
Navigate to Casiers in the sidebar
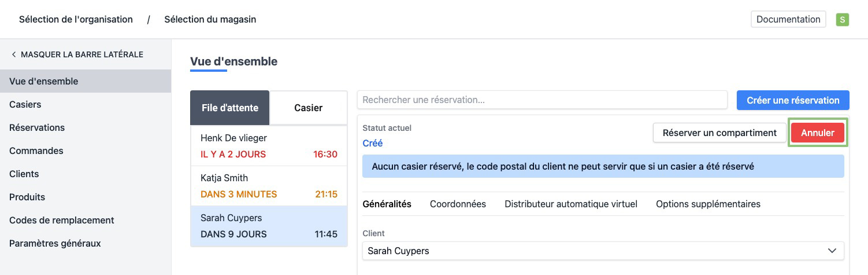tap(25, 104)
